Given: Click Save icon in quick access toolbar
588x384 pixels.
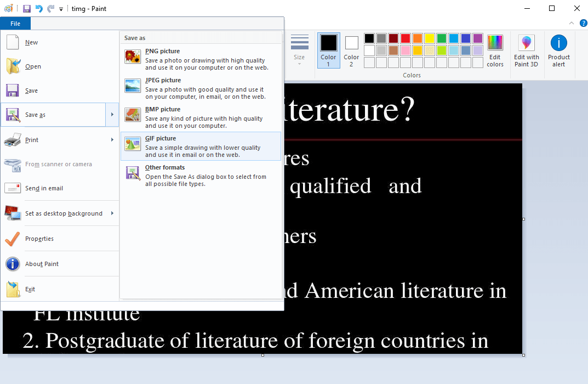Looking at the screenshot, I should tap(27, 9).
